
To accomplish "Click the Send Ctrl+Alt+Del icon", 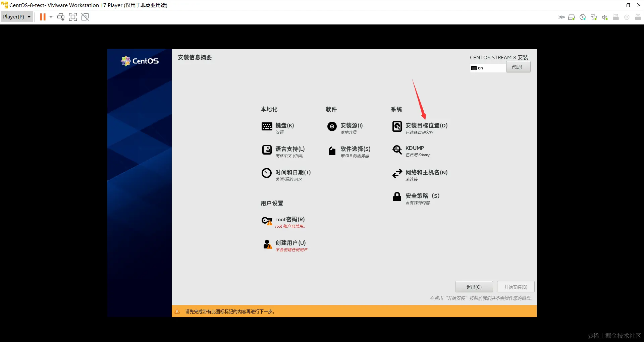I will tap(61, 17).
